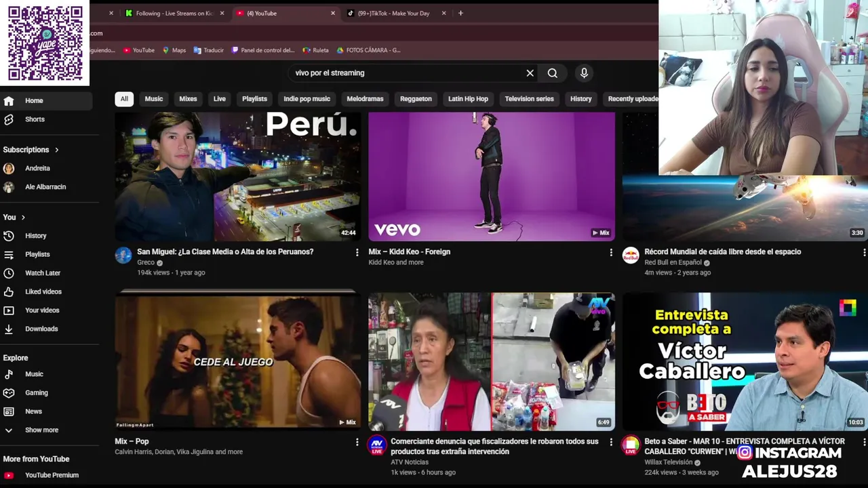This screenshot has height=488, width=868.
Task: Close the YouTube browser tab
Action: pyautogui.click(x=333, y=13)
